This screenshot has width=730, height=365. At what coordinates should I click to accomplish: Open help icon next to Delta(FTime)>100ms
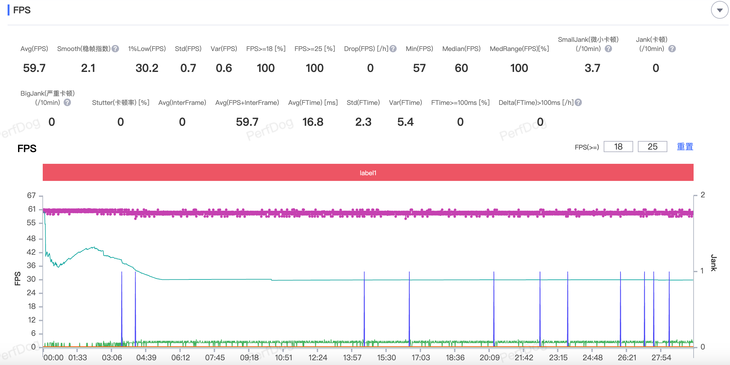tap(578, 102)
